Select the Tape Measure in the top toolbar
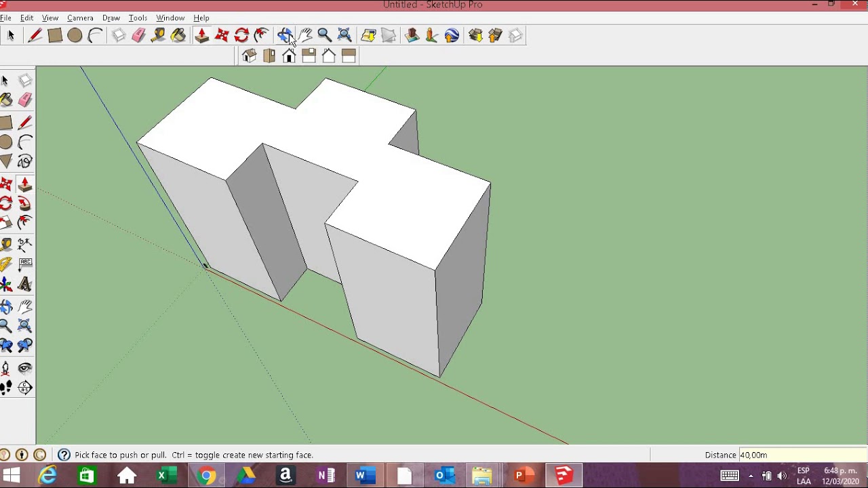The image size is (868, 488). point(159,35)
